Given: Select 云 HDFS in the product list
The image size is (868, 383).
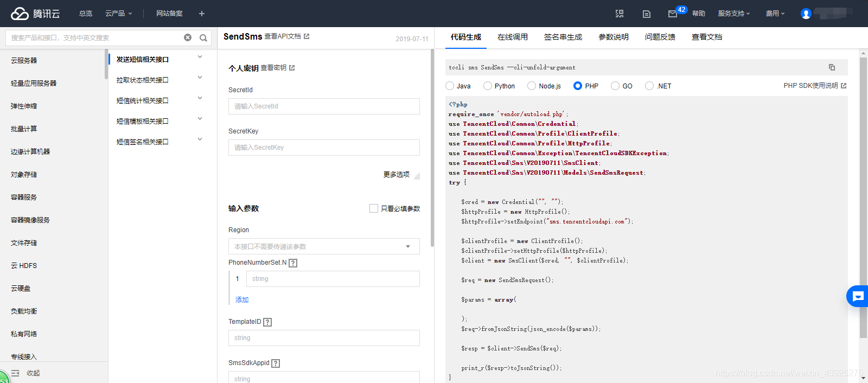Looking at the screenshot, I should 24,266.
